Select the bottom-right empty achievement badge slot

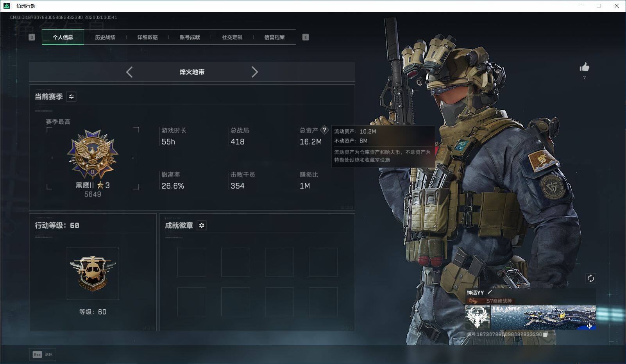click(x=323, y=302)
